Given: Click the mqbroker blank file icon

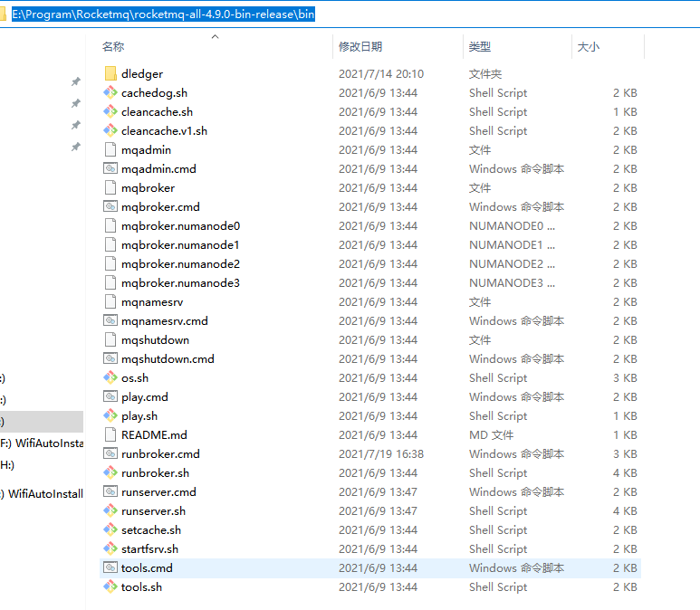Looking at the screenshot, I should point(110,187).
